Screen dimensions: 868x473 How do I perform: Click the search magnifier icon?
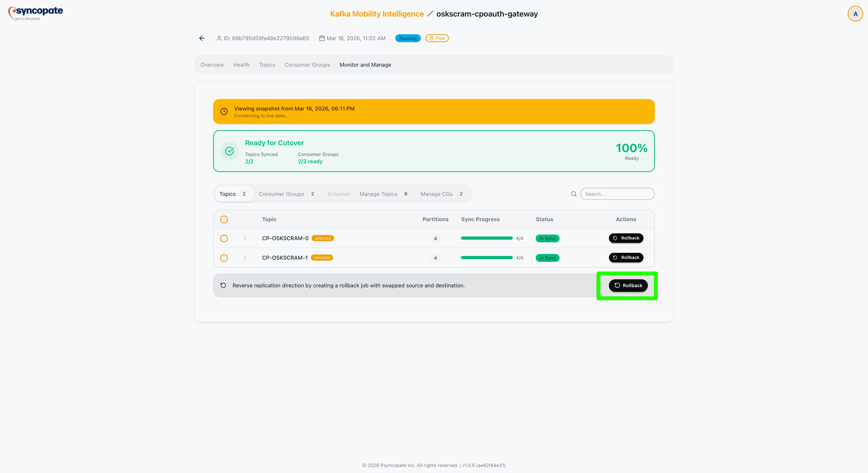[573, 194]
